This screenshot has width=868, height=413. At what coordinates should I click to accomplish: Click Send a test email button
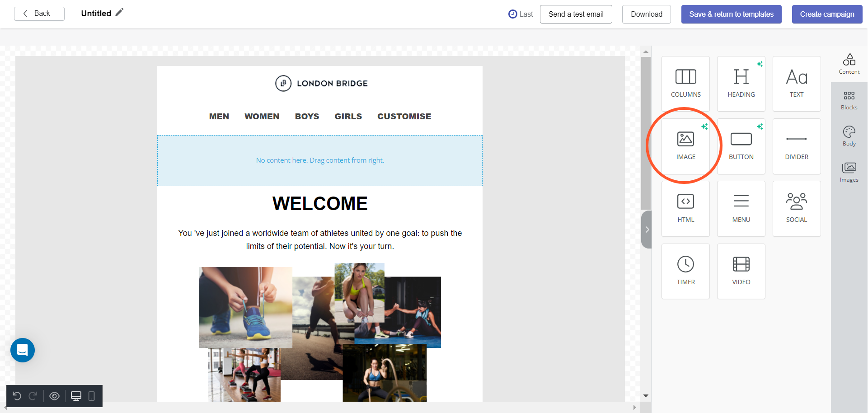pyautogui.click(x=576, y=14)
